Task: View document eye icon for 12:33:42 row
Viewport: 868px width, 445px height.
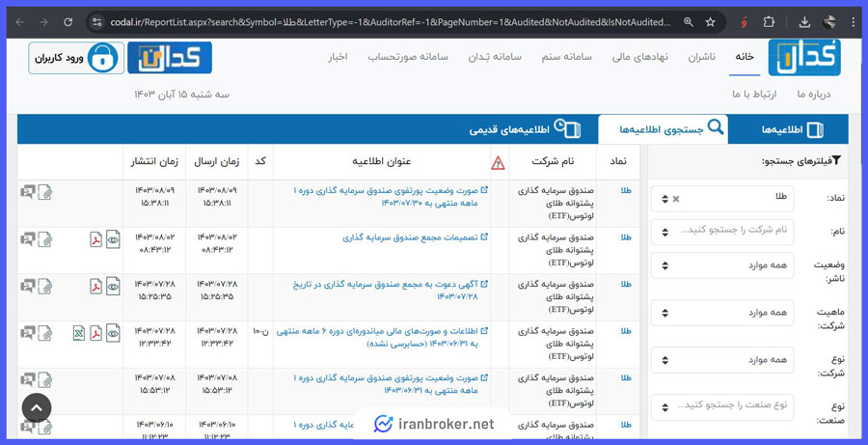Action: (113, 332)
